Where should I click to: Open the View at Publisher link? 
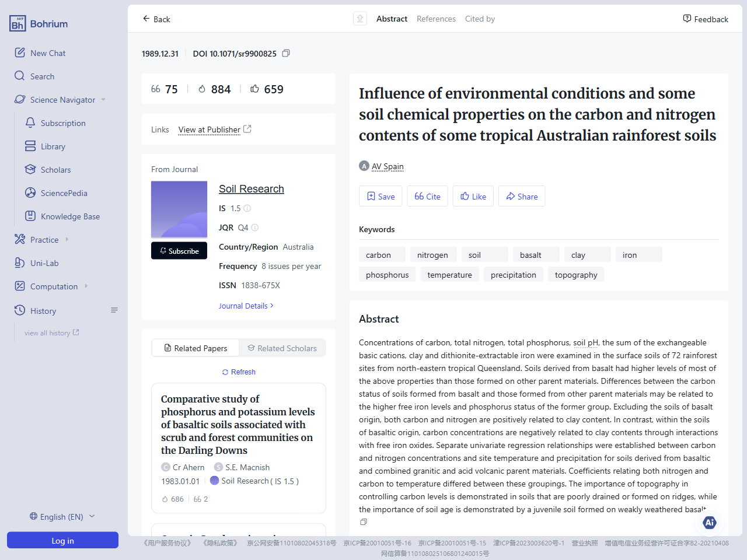click(210, 129)
